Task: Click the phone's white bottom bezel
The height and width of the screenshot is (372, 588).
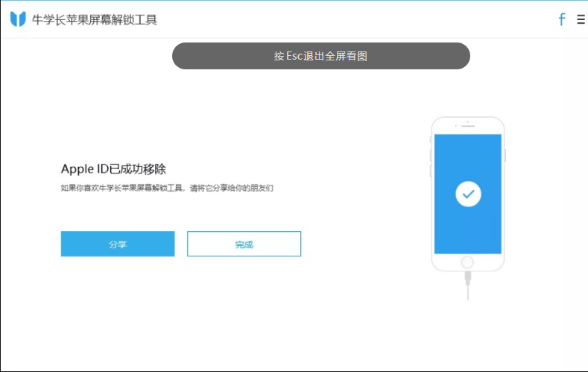Action: click(x=447, y=262)
